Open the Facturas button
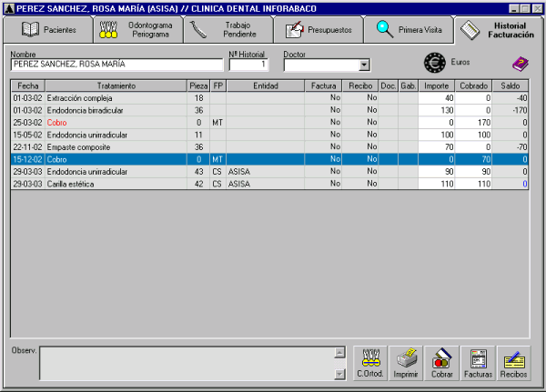Screen dimensions: 546x392 478,364
